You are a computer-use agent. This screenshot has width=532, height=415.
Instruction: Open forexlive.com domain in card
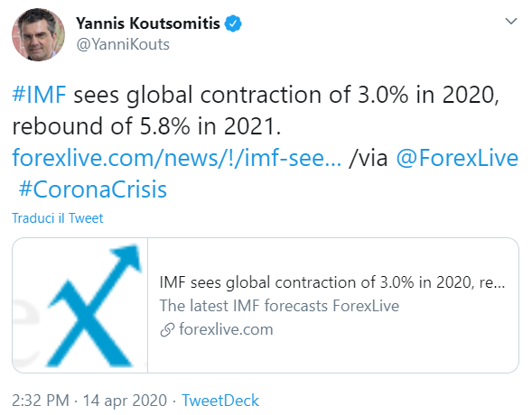[226, 329]
